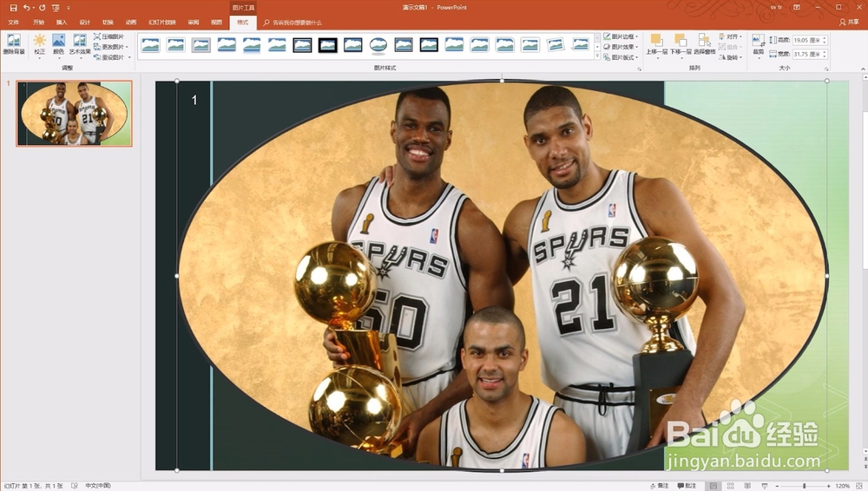Click the 批注 (Comments) status bar button
Screen dimensions: 868x491
pos(687,486)
